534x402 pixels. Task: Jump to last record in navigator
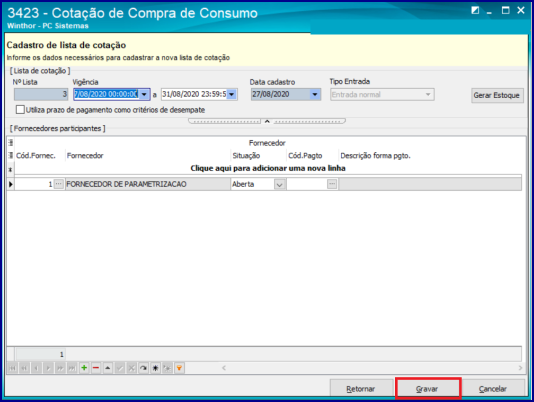point(72,368)
